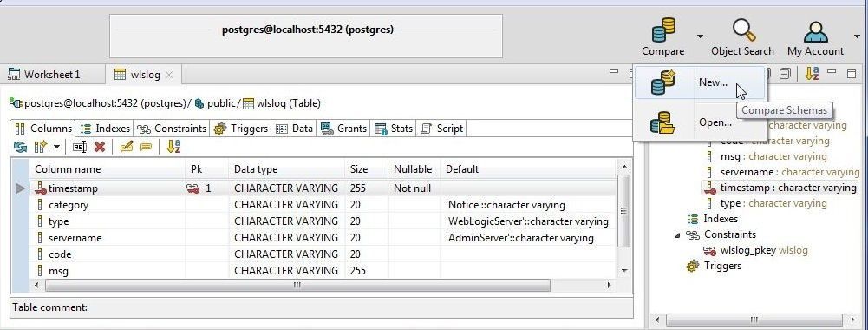The width and height of the screenshot is (868, 330).
Task: Close the wlslog editor tab
Action: tap(169, 75)
